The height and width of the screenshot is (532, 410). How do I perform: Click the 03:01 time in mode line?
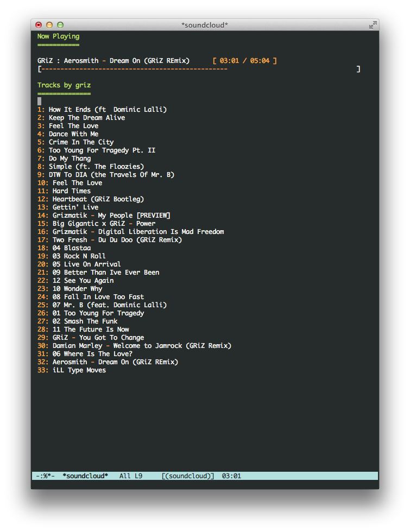point(231,476)
